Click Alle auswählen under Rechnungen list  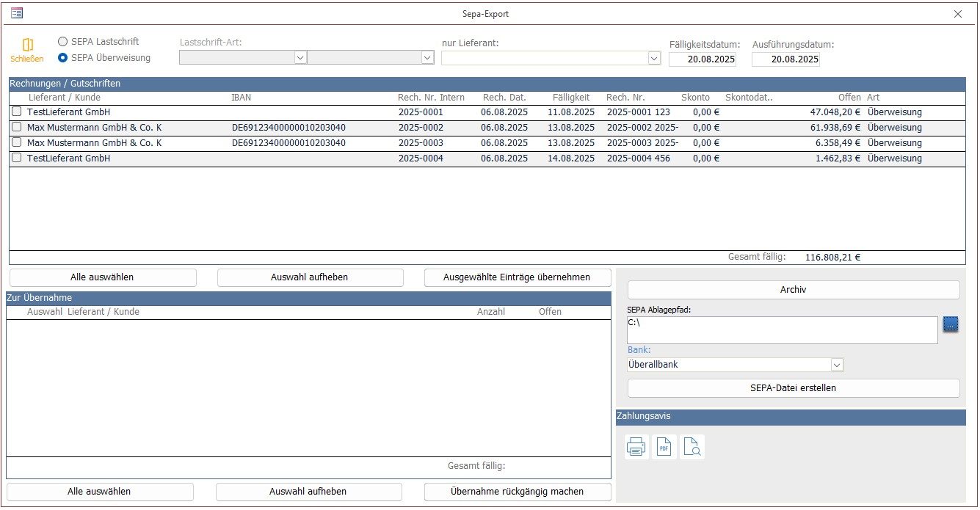click(x=103, y=277)
